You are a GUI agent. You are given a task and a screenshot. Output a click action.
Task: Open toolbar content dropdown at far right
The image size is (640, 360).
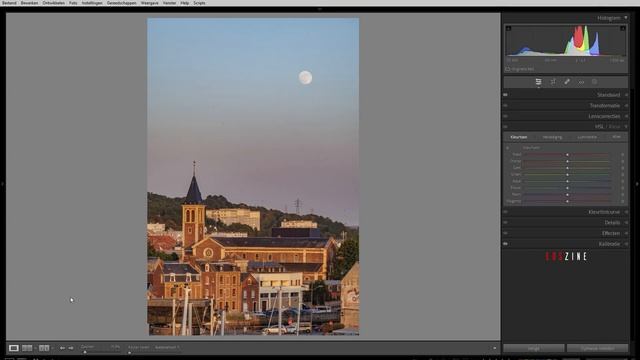point(495,348)
